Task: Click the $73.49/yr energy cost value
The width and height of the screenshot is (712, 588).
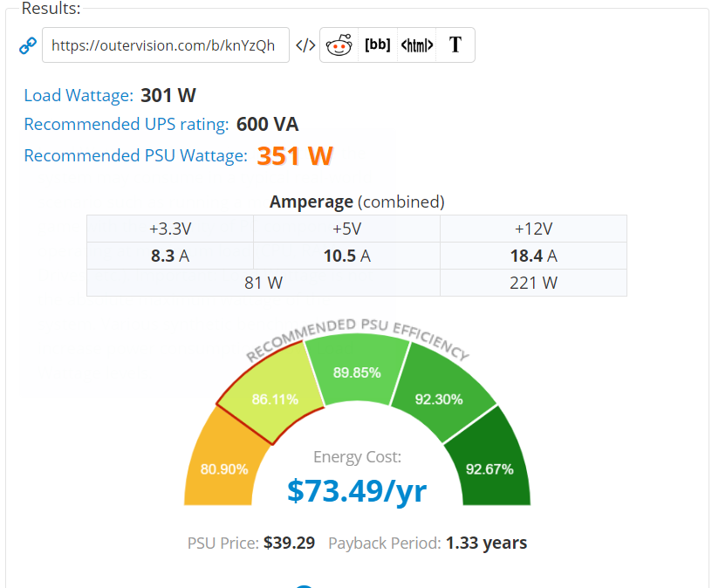Action: click(357, 491)
